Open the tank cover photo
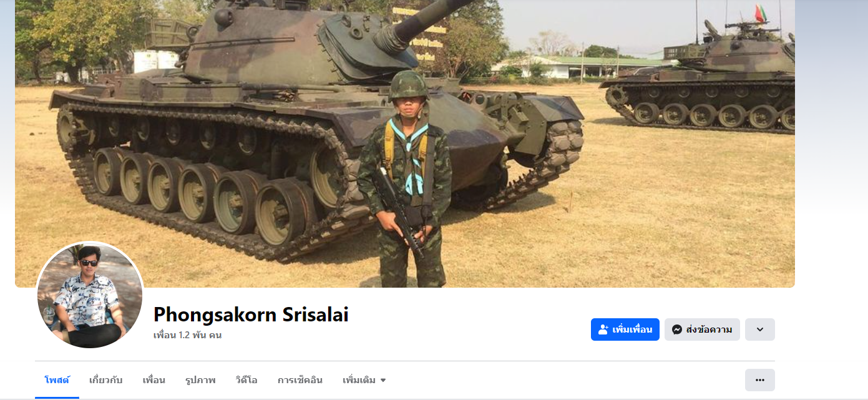 pos(405,144)
